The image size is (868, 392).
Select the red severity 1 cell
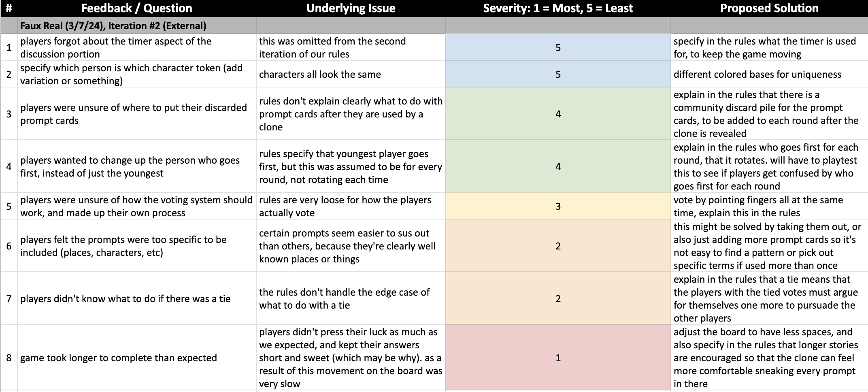(x=558, y=358)
